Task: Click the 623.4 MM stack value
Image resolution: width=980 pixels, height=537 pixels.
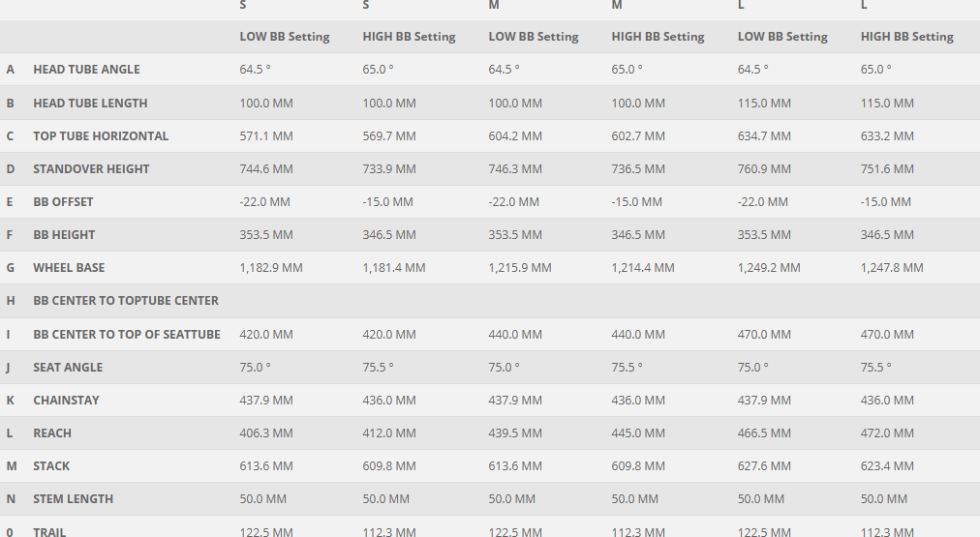Action: pos(887,465)
